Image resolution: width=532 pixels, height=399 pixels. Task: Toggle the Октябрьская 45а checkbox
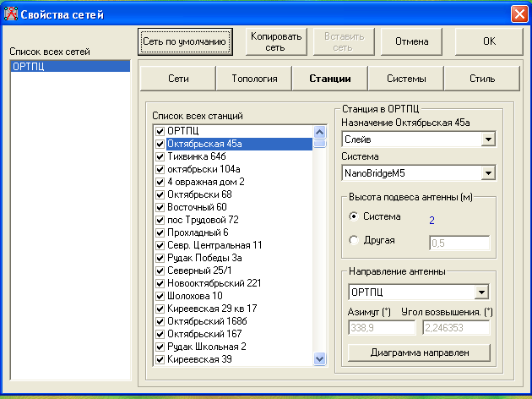pos(160,144)
